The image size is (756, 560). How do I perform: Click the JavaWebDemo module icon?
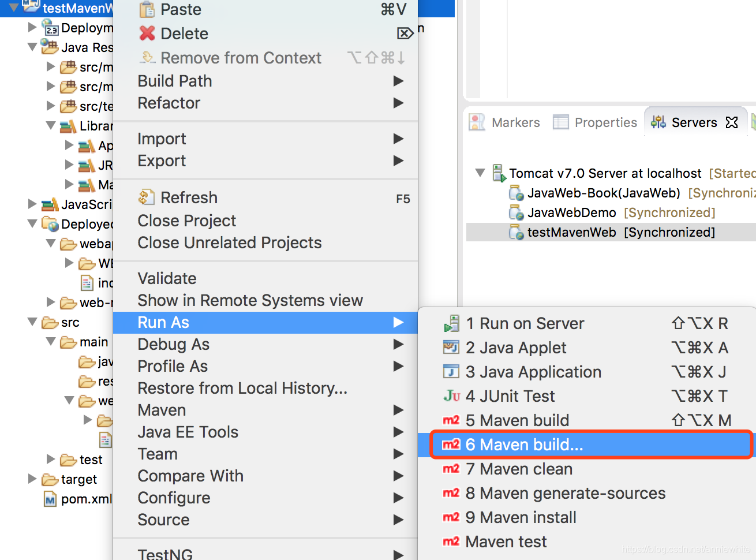[516, 212]
